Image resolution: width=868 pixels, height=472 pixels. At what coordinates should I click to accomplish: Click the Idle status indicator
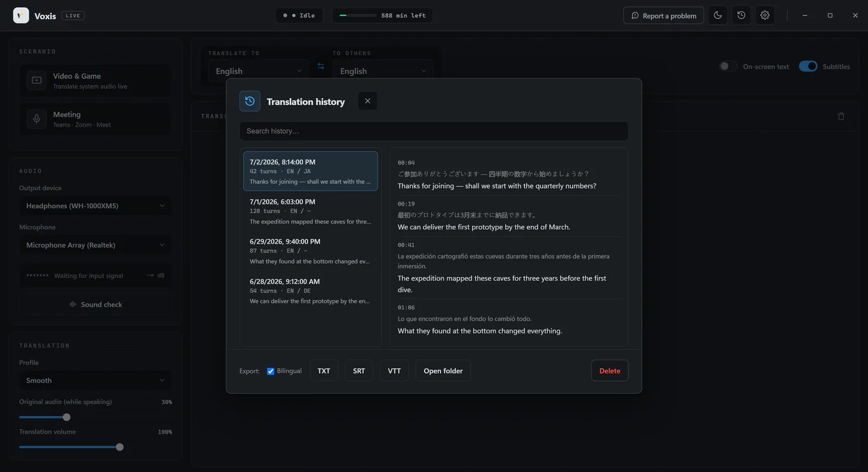299,15
